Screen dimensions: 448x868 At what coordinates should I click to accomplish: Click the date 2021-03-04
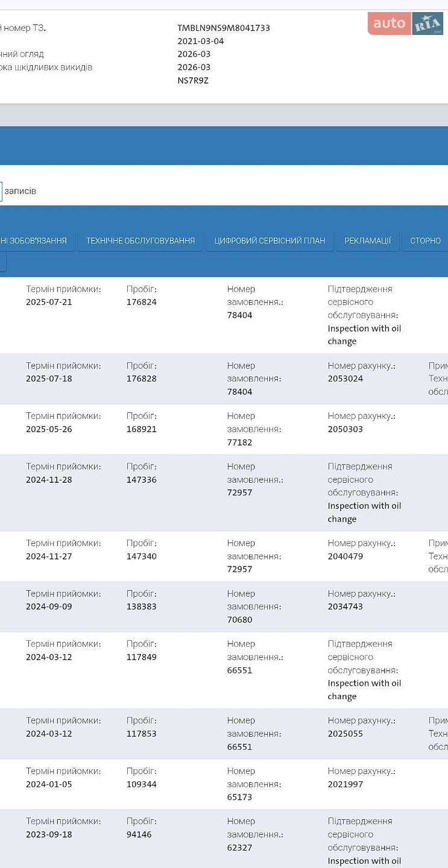point(201,41)
